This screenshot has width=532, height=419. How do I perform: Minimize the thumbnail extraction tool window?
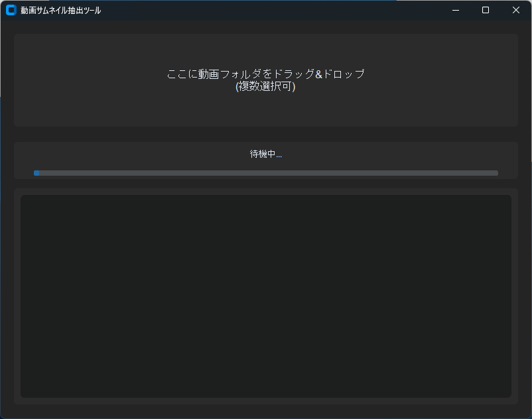pyautogui.click(x=455, y=10)
